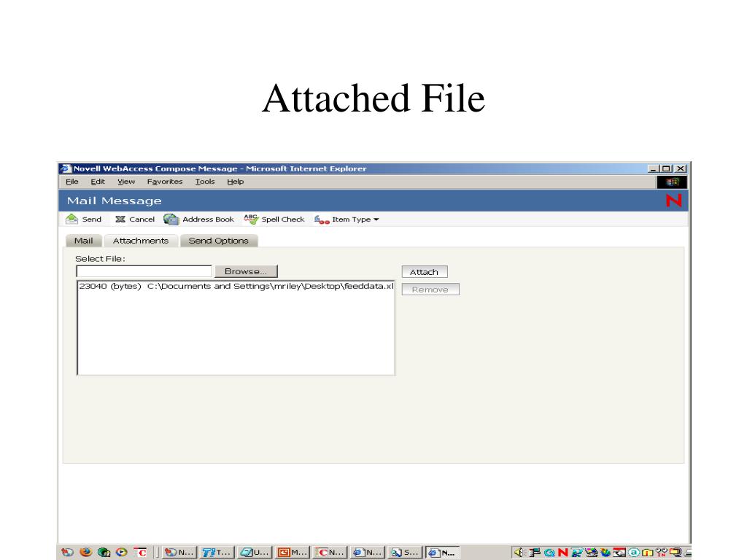Click the Attach button
Screen dimensions: 747x560
424,272
